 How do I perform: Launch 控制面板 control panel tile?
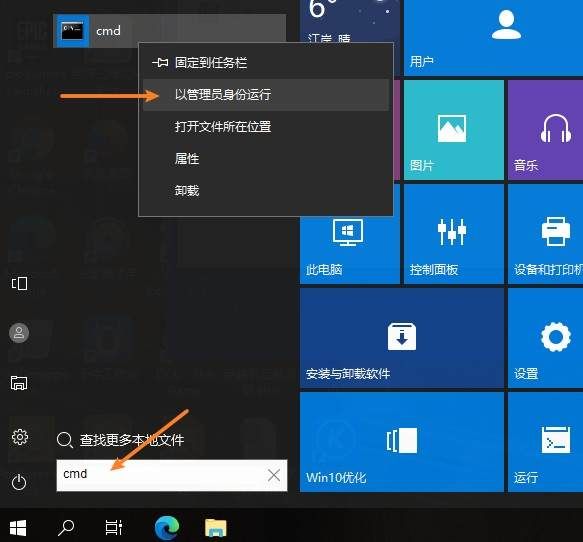(x=454, y=234)
